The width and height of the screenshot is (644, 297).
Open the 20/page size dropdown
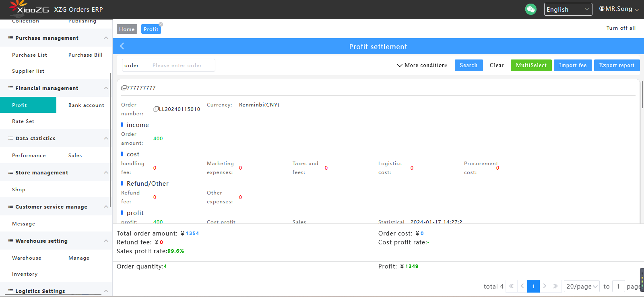click(x=582, y=286)
